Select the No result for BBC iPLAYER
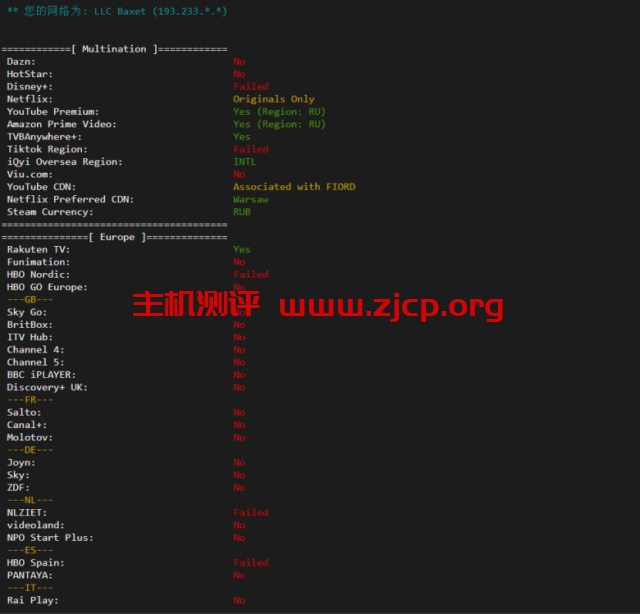The width and height of the screenshot is (640, 614). (239, 375)
